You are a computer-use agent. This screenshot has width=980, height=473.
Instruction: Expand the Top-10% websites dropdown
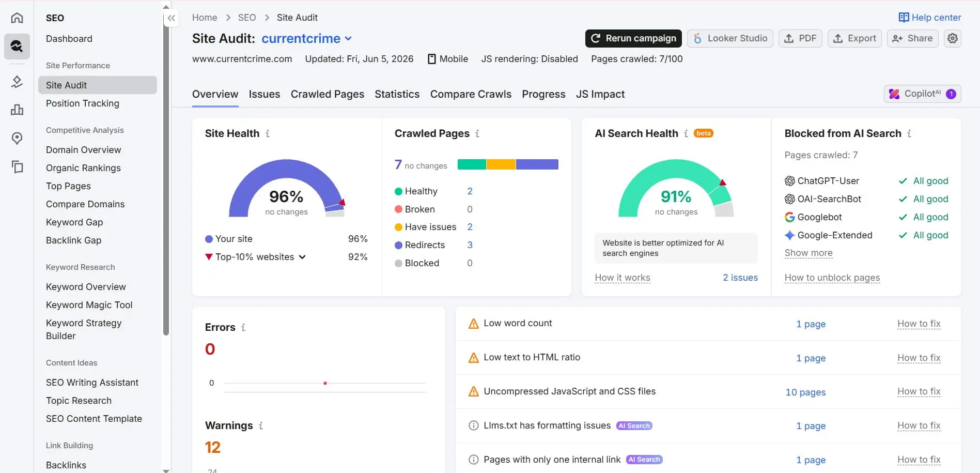point(302,257)
